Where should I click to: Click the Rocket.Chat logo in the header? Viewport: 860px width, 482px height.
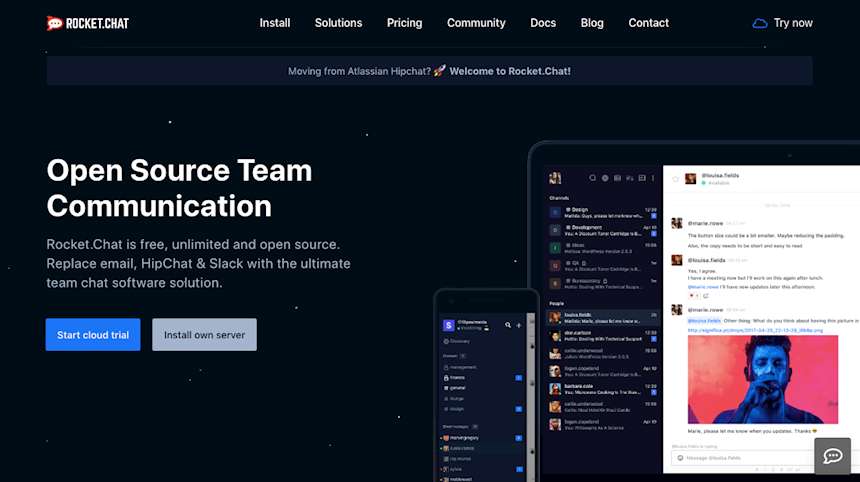[x=88, y=23]
